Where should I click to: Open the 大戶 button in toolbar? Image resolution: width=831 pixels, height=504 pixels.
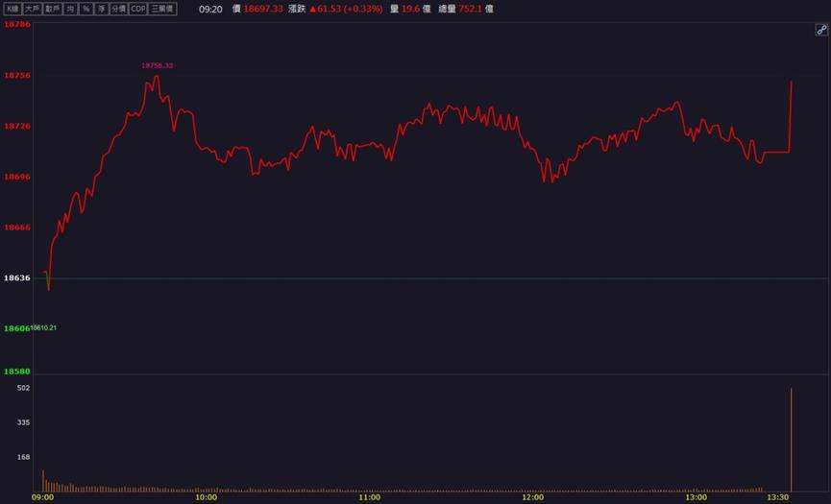(x=33, y=9)
